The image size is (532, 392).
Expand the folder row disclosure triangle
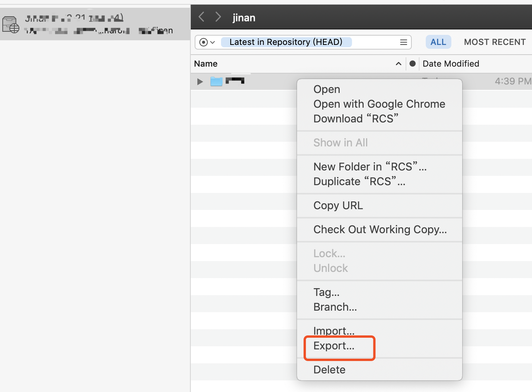click(200, 81)
